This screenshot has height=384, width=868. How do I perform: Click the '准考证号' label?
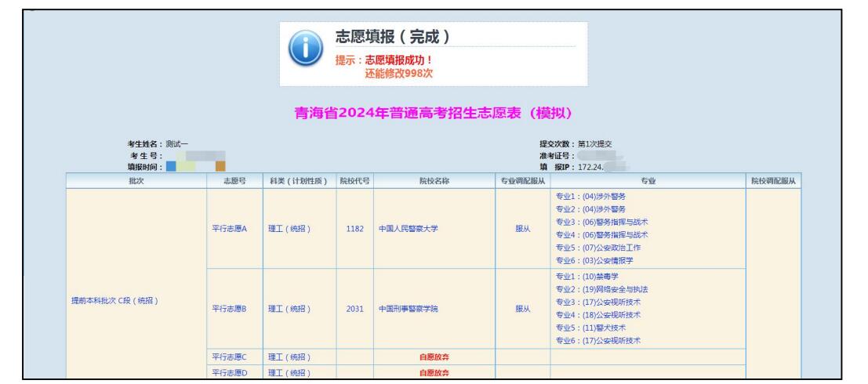point(557,155)
